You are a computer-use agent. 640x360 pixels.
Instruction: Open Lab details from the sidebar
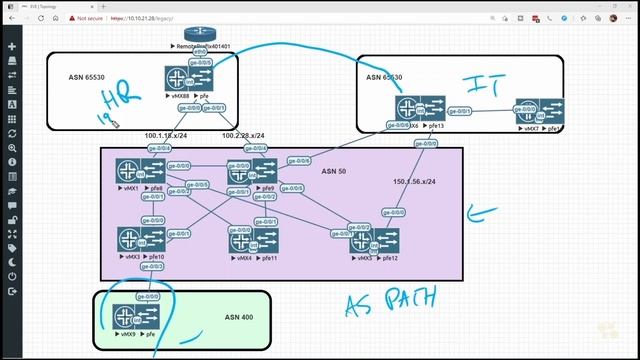[x=12, y=177]
